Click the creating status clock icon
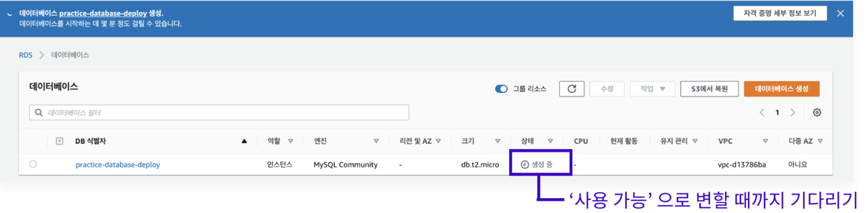Screen dimensions: 868x213 click(x=524, y=164)
